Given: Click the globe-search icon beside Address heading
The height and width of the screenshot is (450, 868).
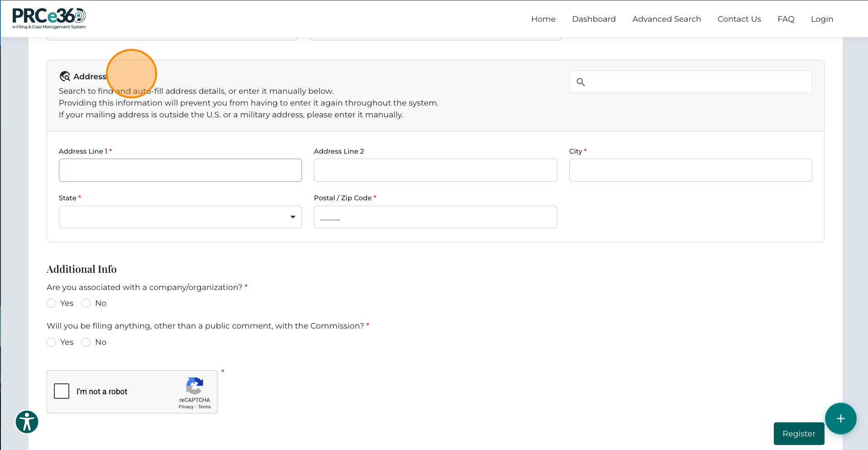Looking at the screenshot, I should coord(65,76).
